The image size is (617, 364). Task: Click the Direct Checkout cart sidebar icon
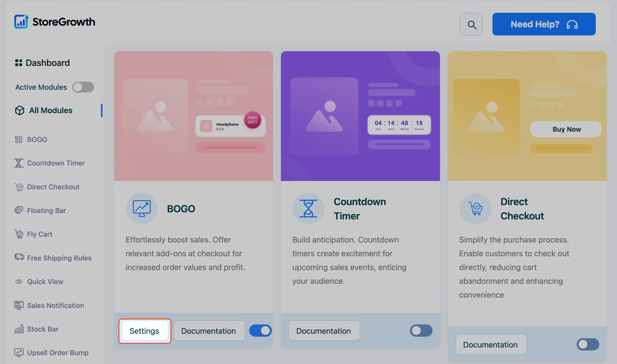pyautogui.click(x=19, y=187)
